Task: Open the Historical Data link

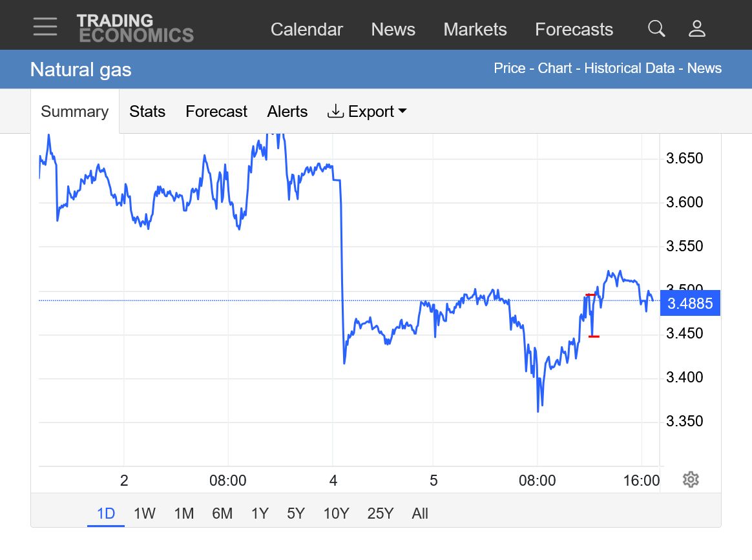Action: click(x=629, y=68)
